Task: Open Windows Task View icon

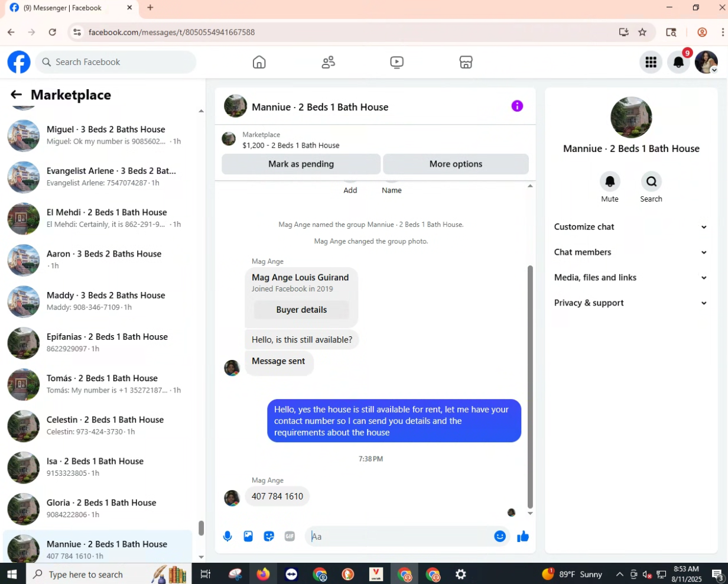Action: point(206,574)
